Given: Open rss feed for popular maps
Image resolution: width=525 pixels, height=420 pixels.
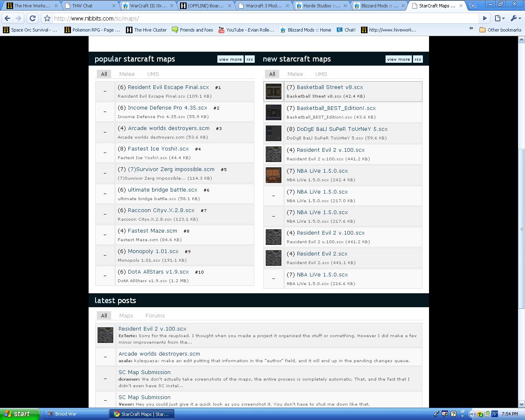Looking at the screenshot, I should [x=250, y=59].
